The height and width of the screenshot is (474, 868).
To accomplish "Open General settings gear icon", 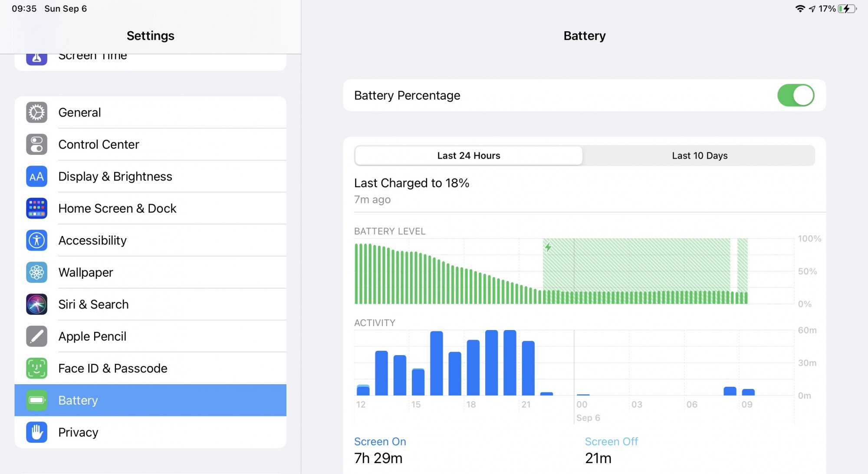I will tap(36, 112).
